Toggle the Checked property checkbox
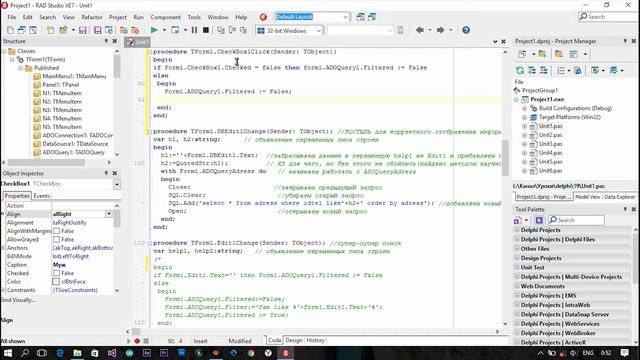 click(x=56, y=273)
